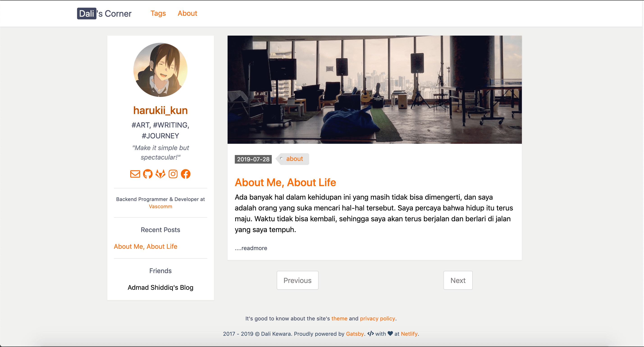The image size is (644, 347).
Task: Open the Instagram icon link
Action: pos(173,174)
